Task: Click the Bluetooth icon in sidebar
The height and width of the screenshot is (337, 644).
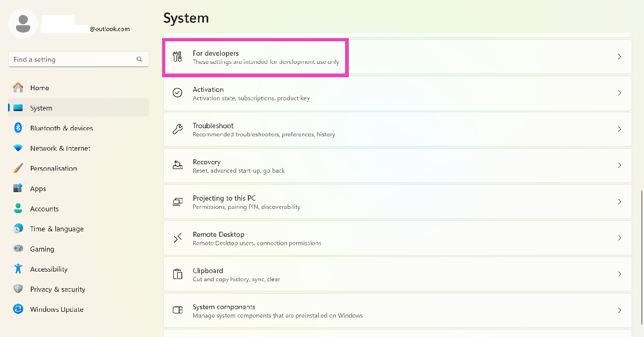Action: (18, 128)
